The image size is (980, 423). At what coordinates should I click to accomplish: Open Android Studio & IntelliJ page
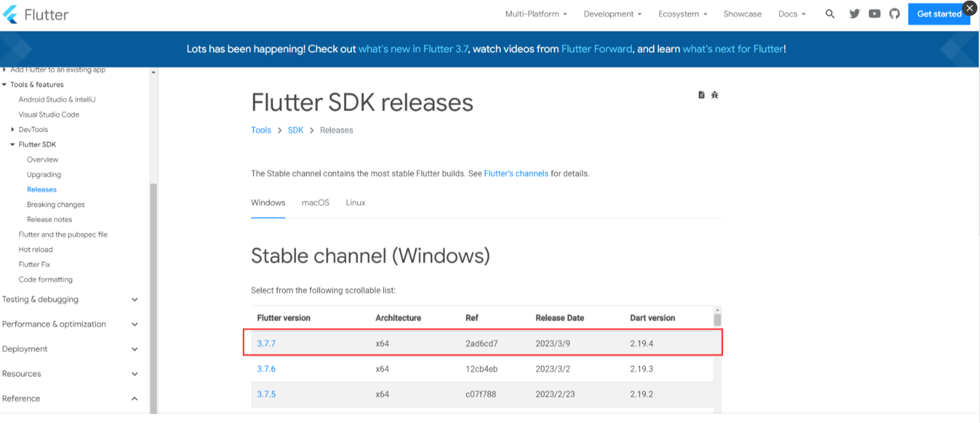57,99
